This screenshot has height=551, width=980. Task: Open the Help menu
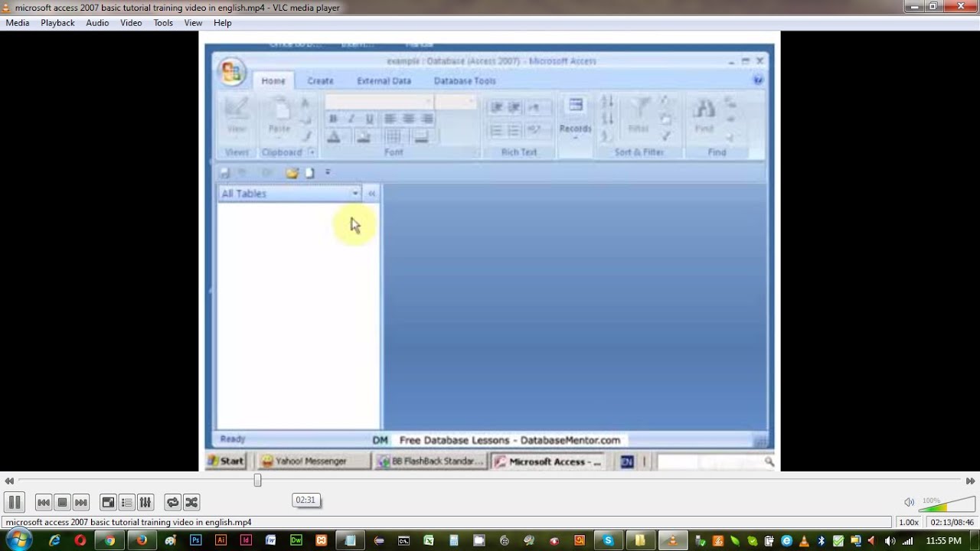point(223,23)
